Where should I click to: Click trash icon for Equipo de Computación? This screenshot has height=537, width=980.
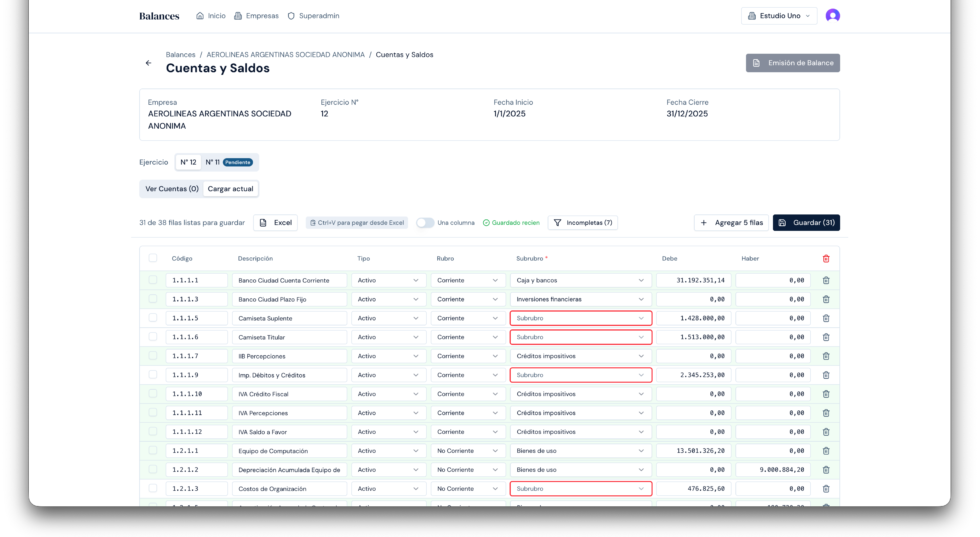coord(826,451)
